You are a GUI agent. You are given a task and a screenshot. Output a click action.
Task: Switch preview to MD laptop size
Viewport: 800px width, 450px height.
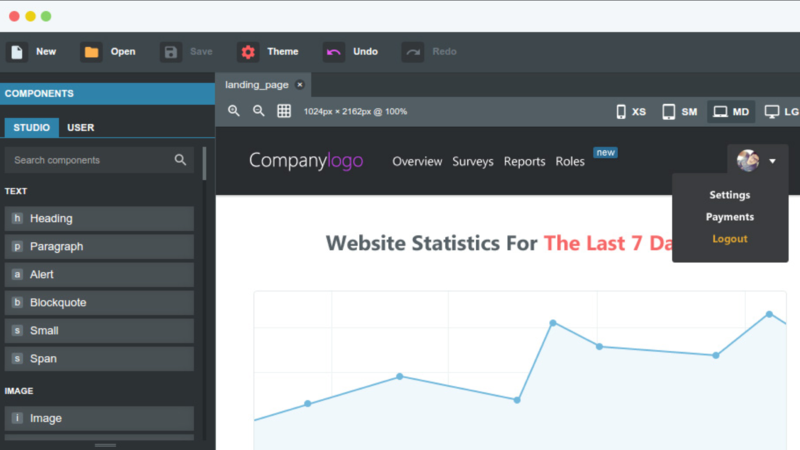pyautogui.click(x=731, y=112)
